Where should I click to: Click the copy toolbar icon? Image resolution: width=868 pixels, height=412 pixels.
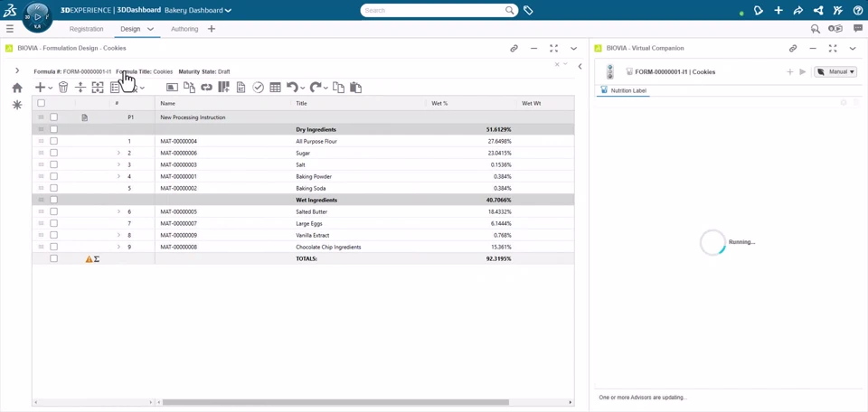click(x=338, y=88)
